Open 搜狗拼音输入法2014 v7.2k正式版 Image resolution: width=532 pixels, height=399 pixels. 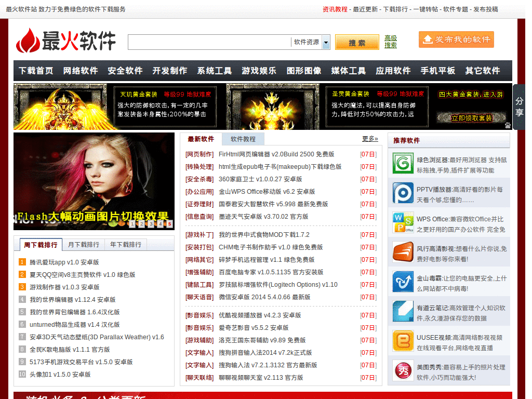tap(265, 353)
